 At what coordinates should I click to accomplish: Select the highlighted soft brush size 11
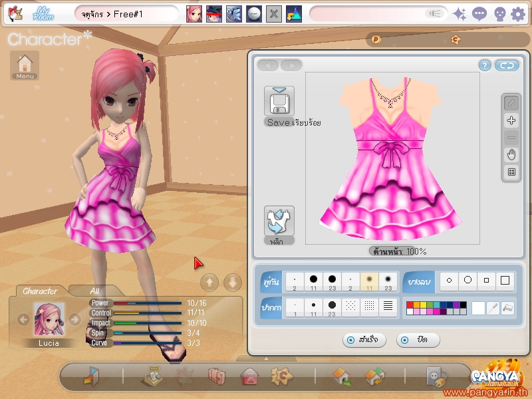(369, 282)
